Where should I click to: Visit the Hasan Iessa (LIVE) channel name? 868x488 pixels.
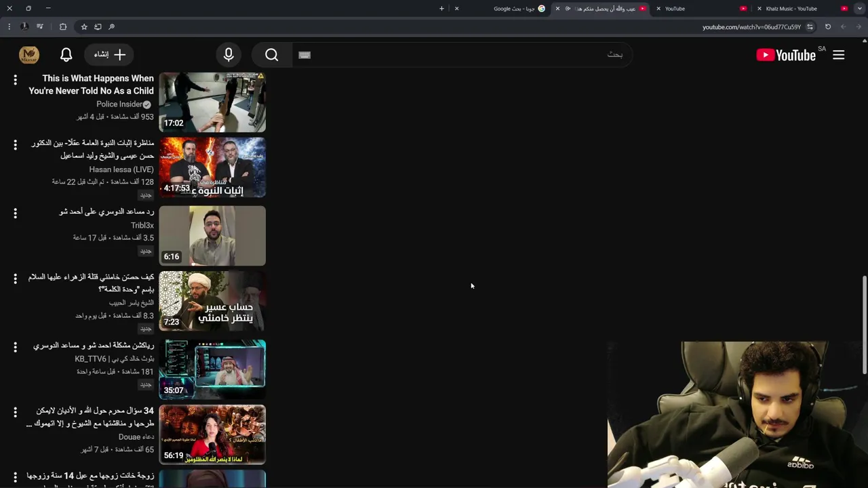tap(121, 169)
